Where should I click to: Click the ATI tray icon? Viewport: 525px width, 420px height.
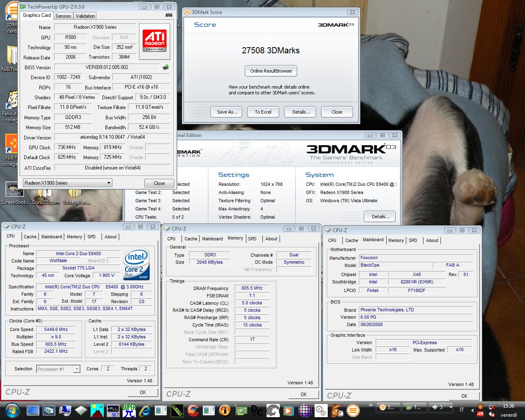[480, 414]
